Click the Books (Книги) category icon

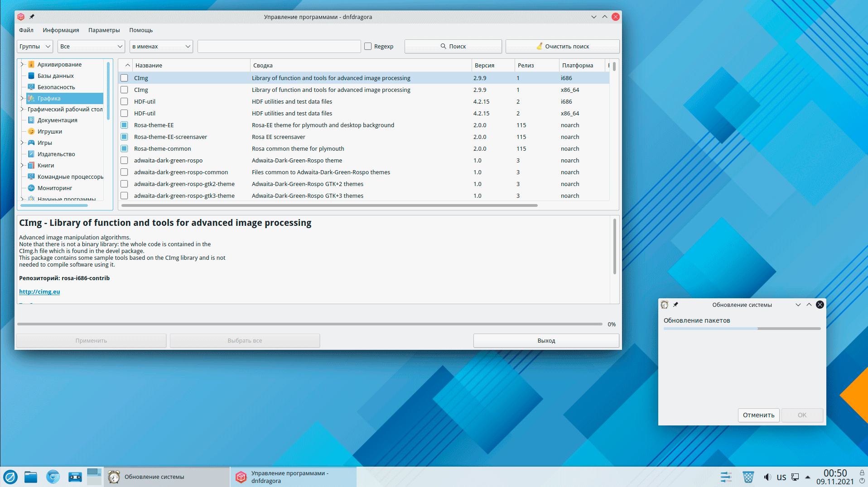31,165
